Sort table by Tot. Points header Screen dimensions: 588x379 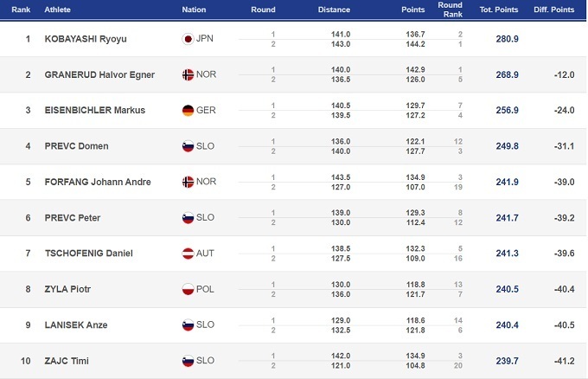(497, 10)
